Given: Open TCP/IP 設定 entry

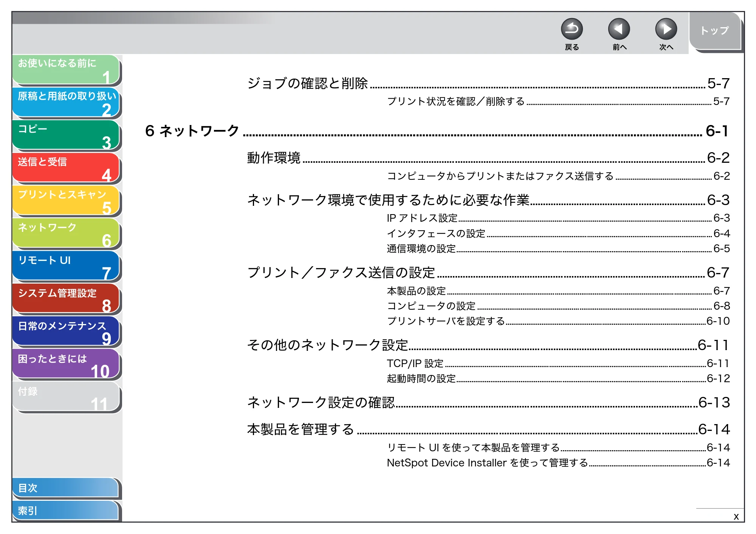Looking at the screenshot, I should (558, 363).
